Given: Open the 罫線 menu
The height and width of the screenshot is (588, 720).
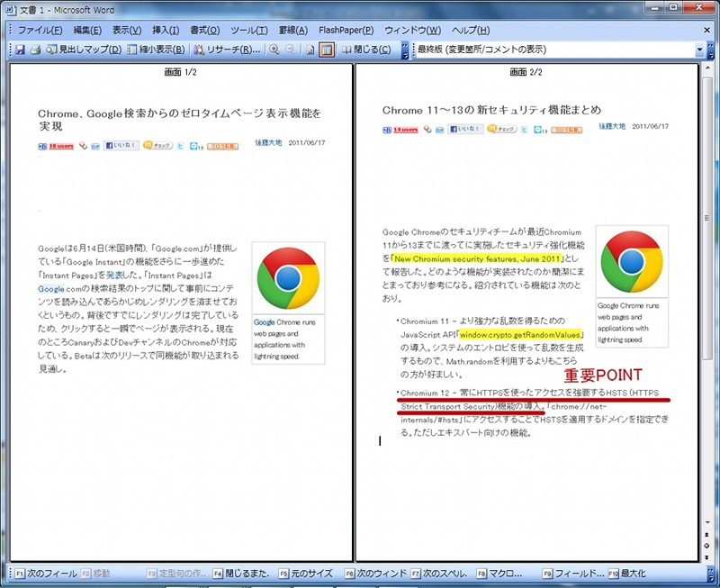Looking at the screenshot, I should (x=293, y=31).
